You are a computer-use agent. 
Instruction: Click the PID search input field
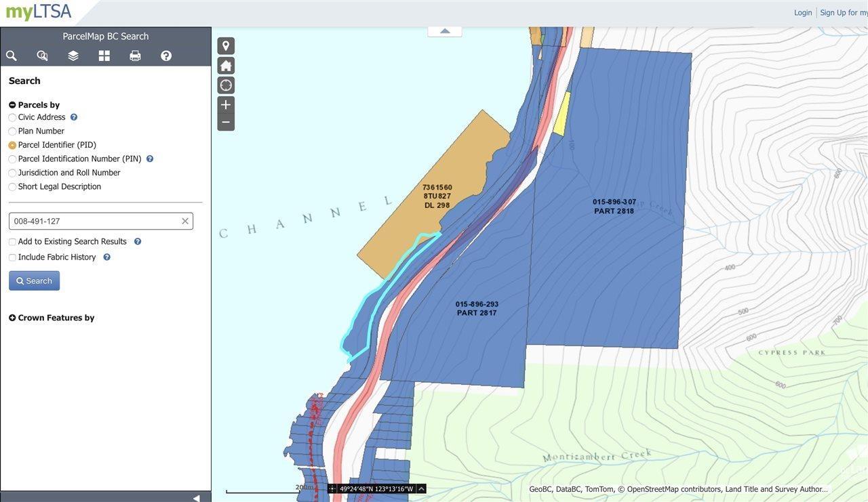coord(95,222)
